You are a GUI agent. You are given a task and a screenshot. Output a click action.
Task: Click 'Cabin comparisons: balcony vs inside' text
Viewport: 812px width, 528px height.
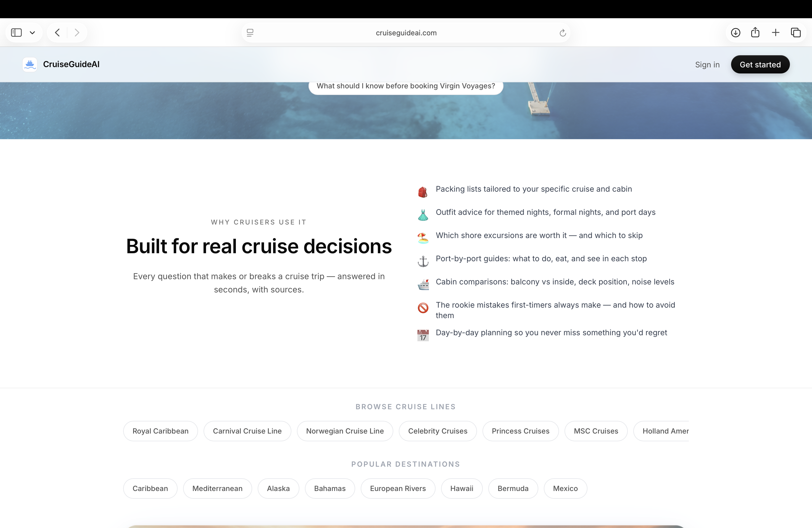coord(555,282)
